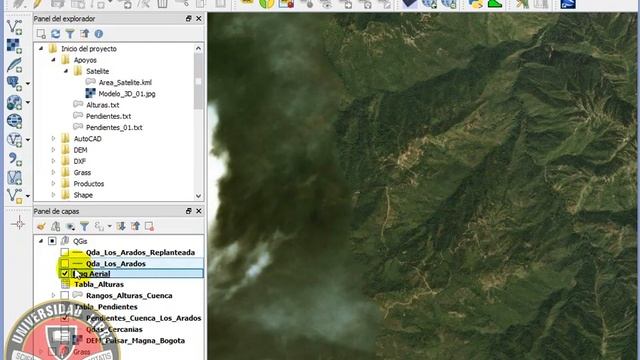The height and width of the screenshot is (360, 640).
Task: Select the DEM_Palsar_Magna_Bogota layer
Action: click(x=135, y=340)
